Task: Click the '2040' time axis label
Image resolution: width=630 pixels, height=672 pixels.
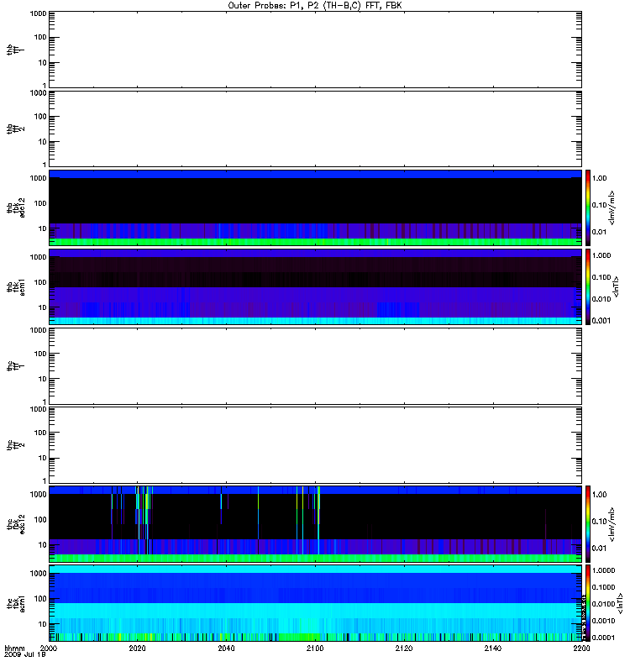Action: coord(226,648)
